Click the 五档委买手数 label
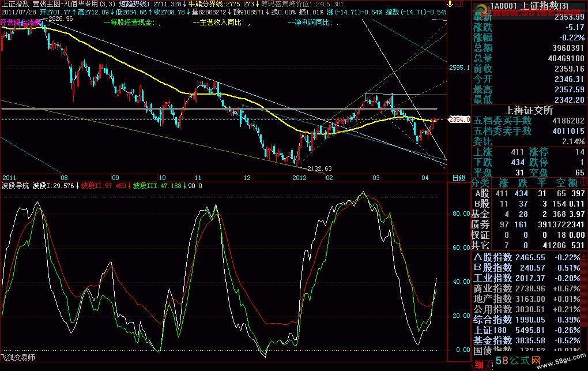The width and height of the screenshot is (588, 371). point(503,121)
